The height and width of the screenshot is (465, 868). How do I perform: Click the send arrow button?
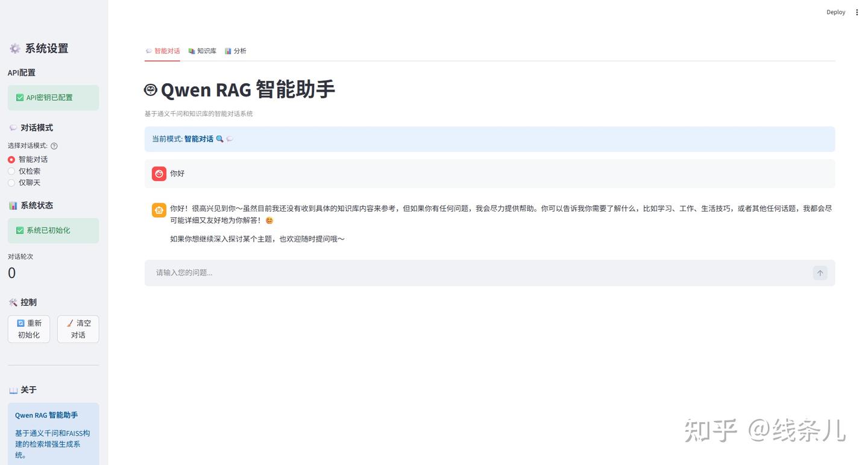(x=820, y=273)
